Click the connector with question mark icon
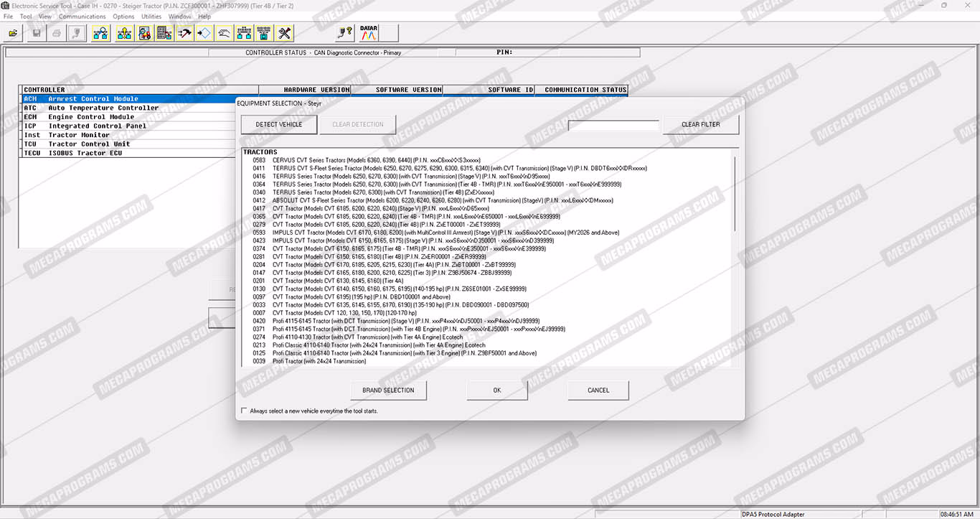980x519 pixels. (345, 33)
